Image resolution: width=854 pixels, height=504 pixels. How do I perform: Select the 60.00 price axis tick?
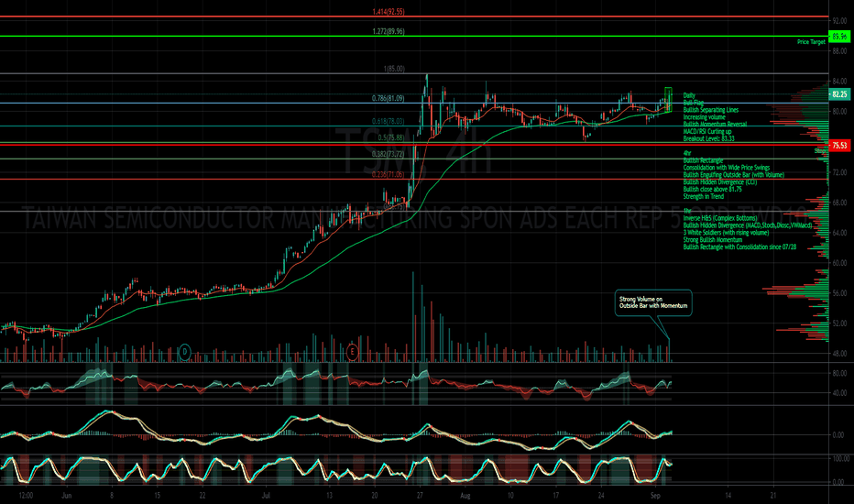839,263
